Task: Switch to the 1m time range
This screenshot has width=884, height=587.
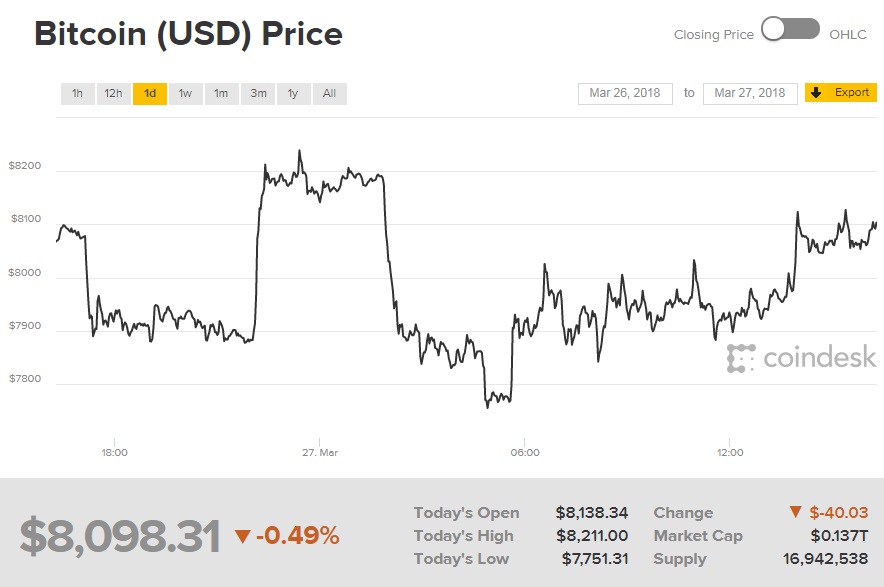Action: pyautogui.click(x=221, y=93)
